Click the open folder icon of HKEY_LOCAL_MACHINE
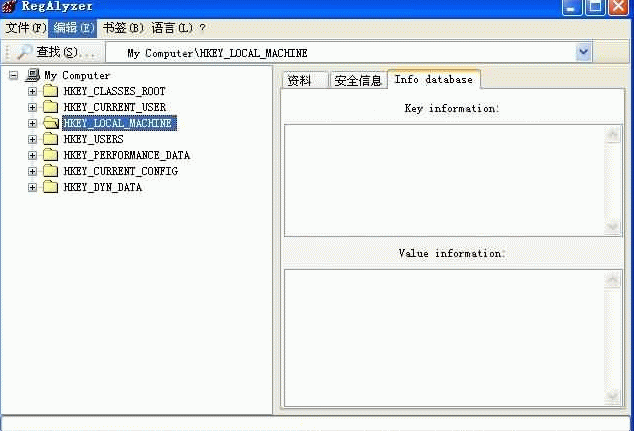The width and height of the screenshot is (634, 431). [x=51, y=123]
